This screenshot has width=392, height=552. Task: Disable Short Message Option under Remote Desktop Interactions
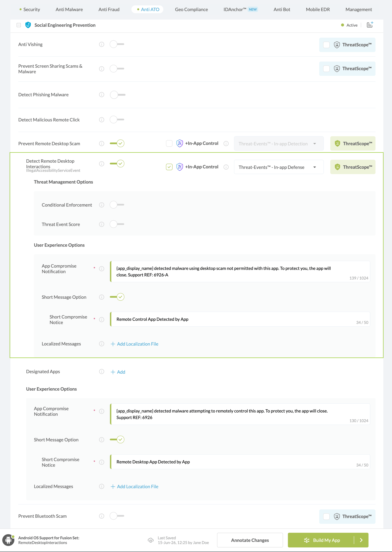117,297
